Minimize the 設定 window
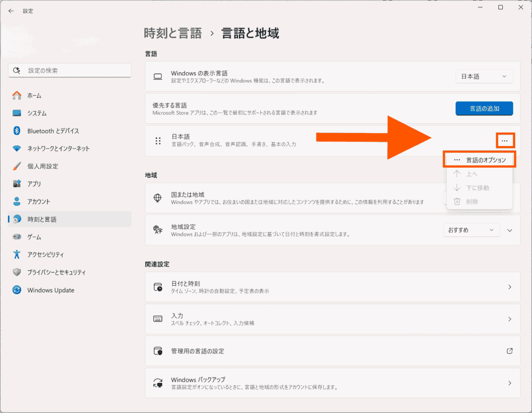 pyautogui.click(x=480, y=7)
